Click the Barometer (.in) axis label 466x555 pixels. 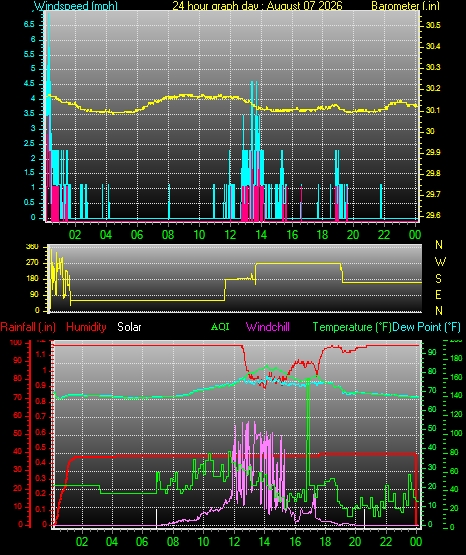(405, 6)
